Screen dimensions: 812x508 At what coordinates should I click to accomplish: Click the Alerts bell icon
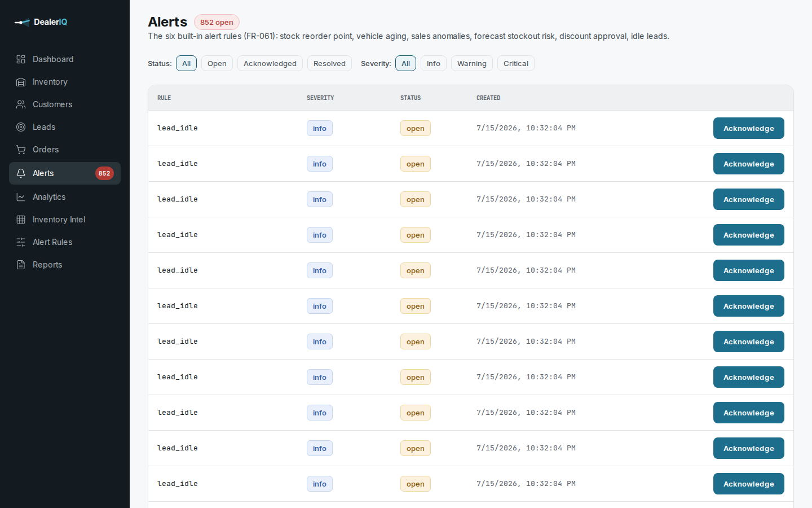tap(21, 173)
